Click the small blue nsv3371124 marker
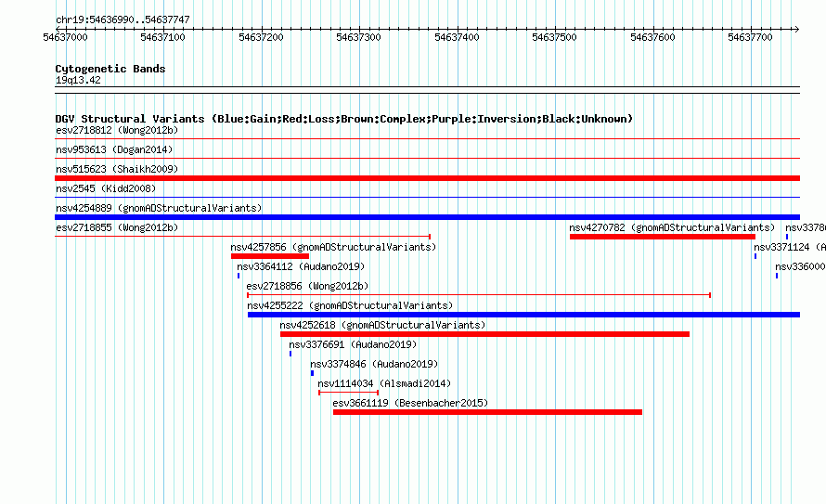 point(755,256)
